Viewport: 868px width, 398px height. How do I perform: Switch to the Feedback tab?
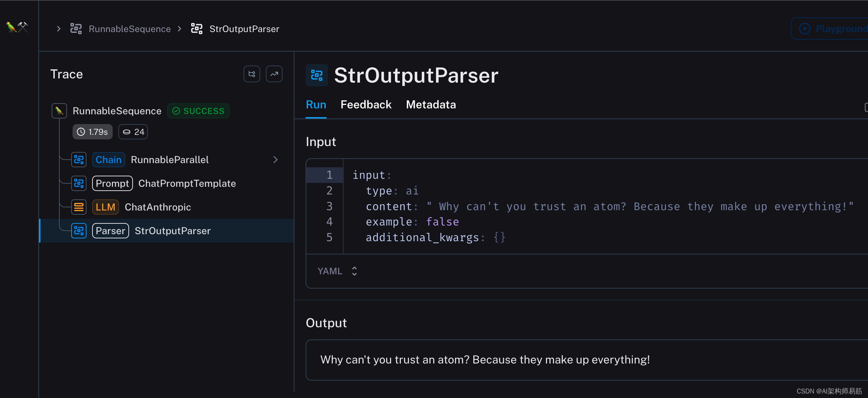(x=366, y=105)
